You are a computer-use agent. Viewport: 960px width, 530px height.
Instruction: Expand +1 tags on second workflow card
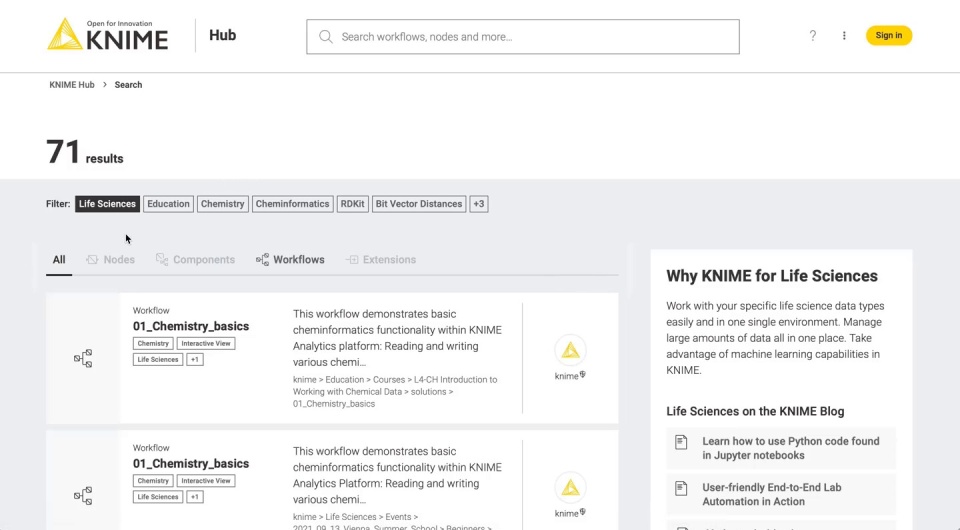coord(195,496)
